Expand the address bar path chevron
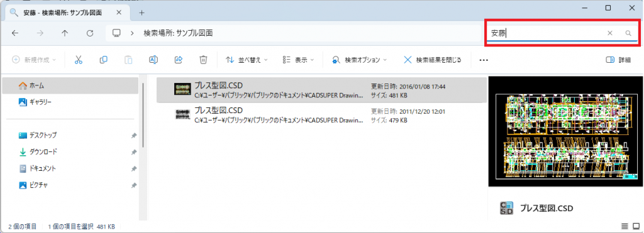Image resolution: width=644 pixels, height=233 pixels. (x=132, y=33)
